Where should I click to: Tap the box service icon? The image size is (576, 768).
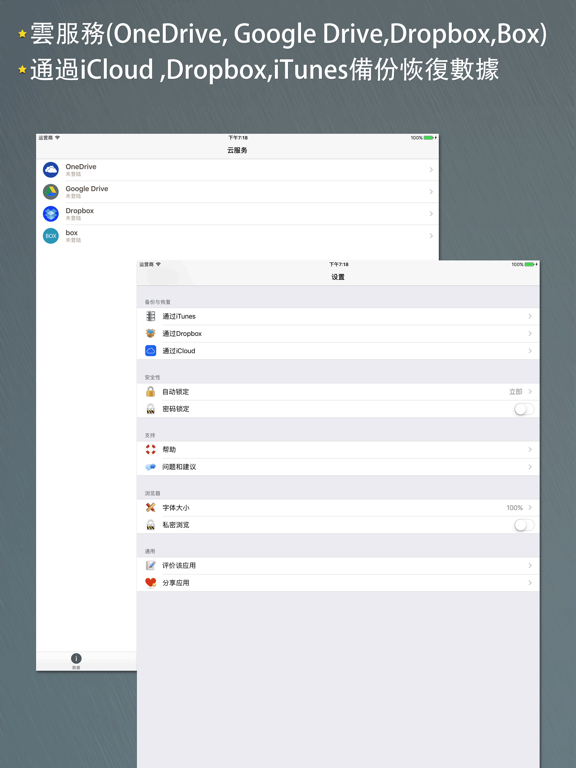[x=51, y=236]
